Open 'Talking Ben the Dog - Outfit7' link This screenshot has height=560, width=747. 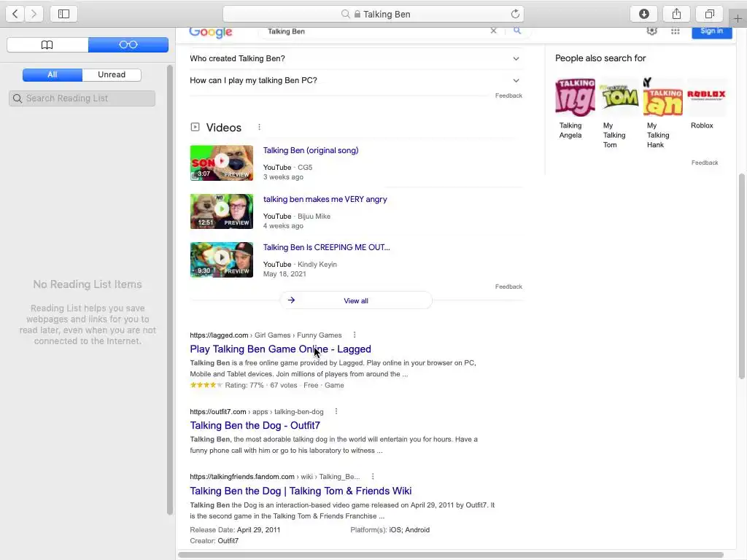255,426
